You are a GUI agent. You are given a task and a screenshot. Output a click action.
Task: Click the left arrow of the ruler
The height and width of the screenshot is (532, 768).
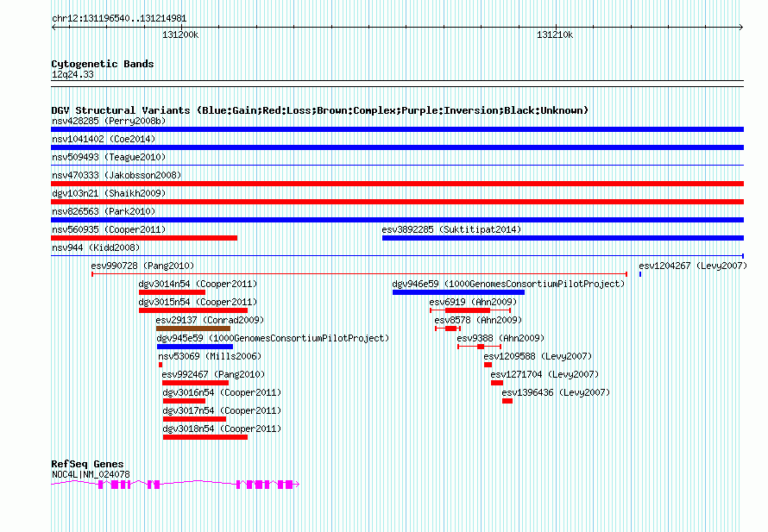coord(54,28)
